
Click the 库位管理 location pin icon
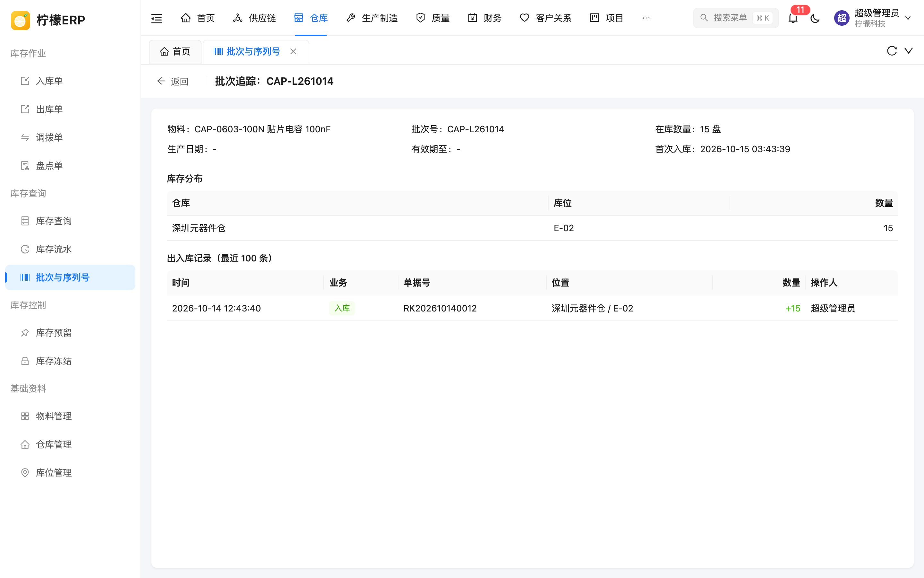click(x=25, y=473)
